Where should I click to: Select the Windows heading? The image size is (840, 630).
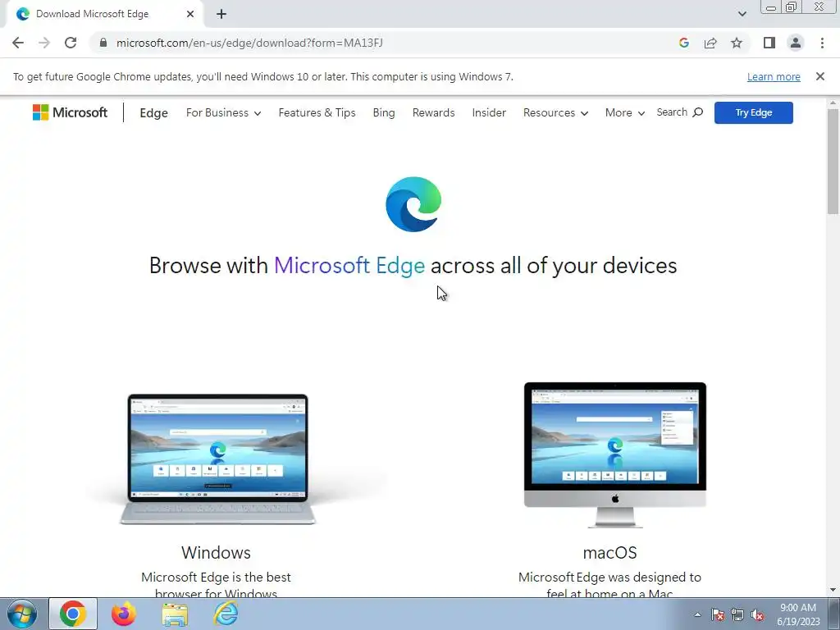[216, 552]
